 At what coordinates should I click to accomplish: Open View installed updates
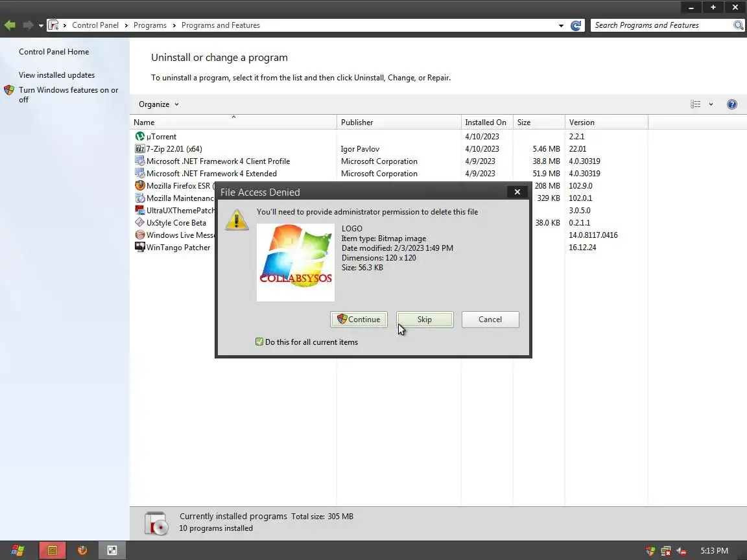[x=56, y=75]
